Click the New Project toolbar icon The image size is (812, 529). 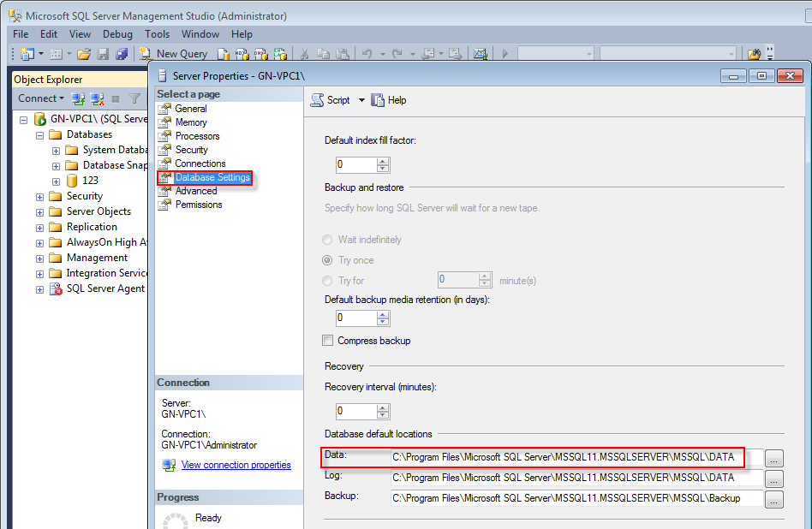tap(27, 54)
